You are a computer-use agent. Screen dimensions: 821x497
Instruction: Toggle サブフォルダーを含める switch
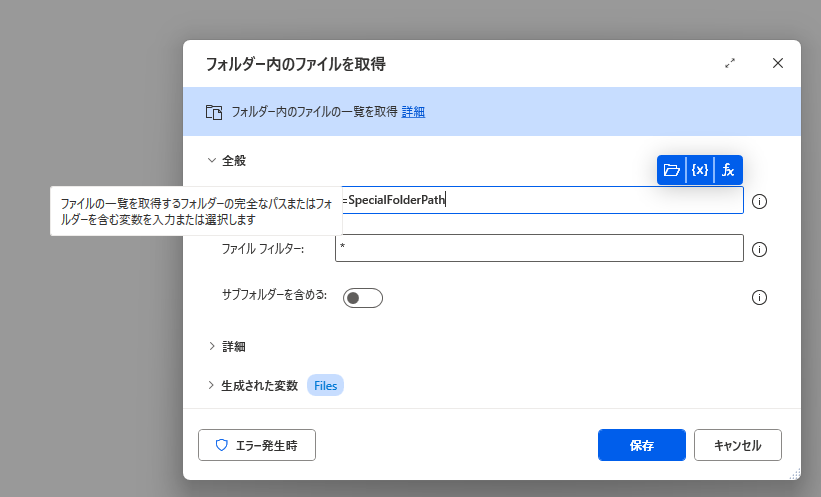[x=363, y=298]
